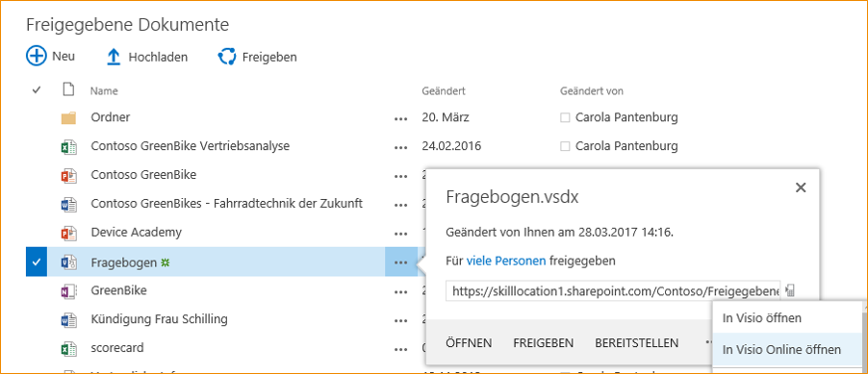Image resolution: width=868 pixels, height=374 pixels.
Task: Click the Neu plus icon
Action: coord(37,57)
